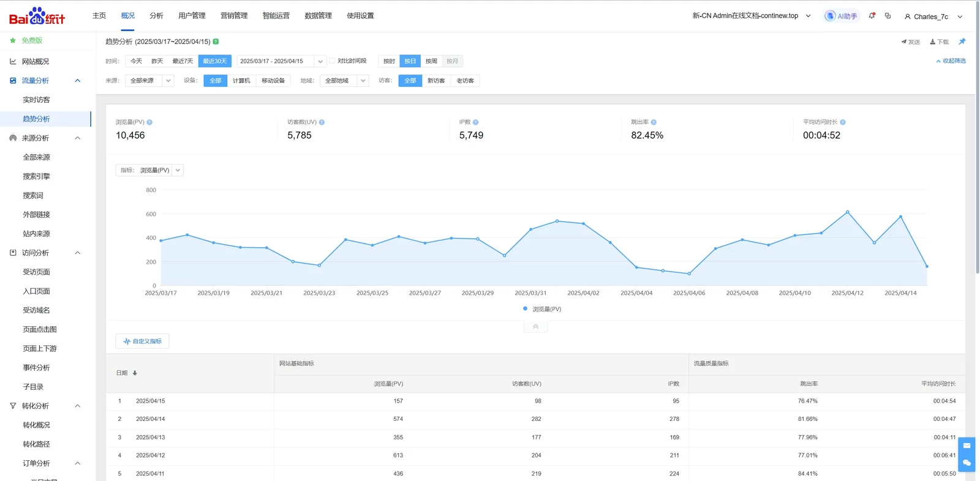The width and height of the screenshot is (980, 481).
Task: Collapse the 流量分析 sidebar group
Action: [78, 81]
